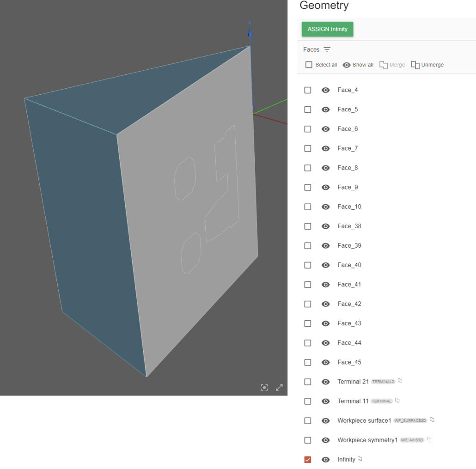Open the Faces filter icon

(327, 49)
